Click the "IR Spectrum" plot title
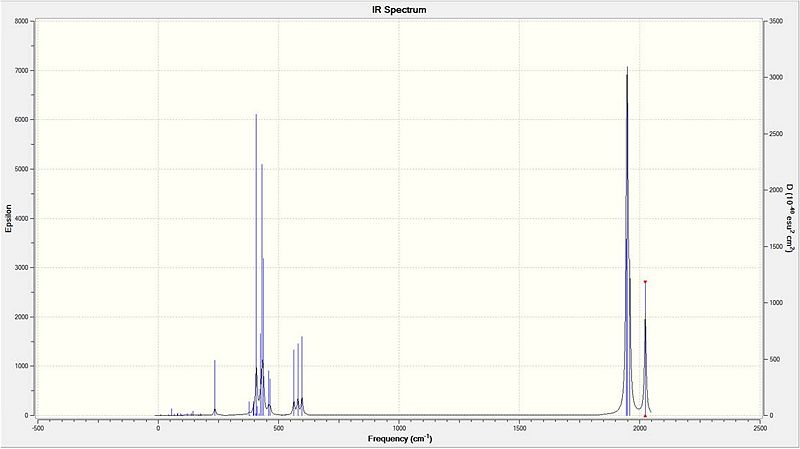 399,10
